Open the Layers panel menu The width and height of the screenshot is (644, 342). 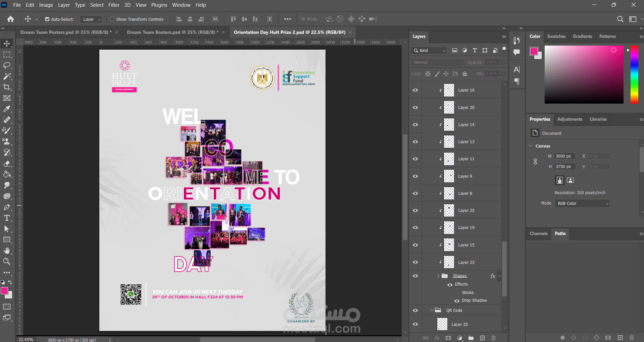pos(504,37)
